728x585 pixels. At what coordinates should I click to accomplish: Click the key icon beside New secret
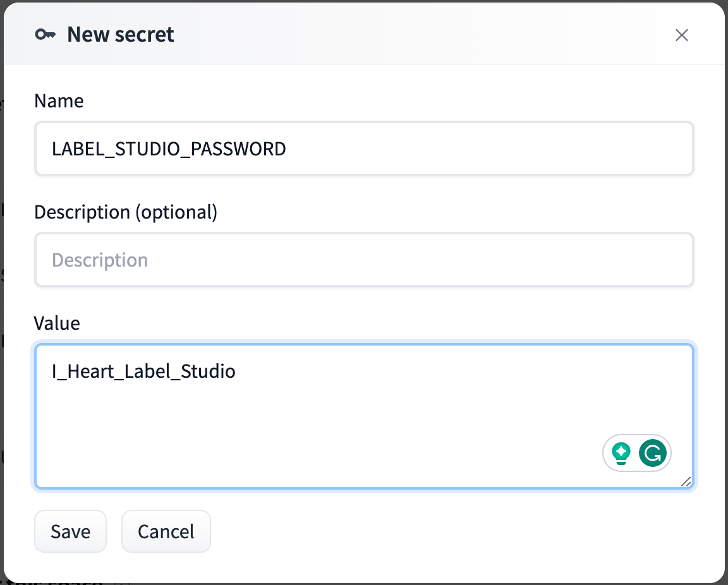pyautogui.click(x=45, y=34)
